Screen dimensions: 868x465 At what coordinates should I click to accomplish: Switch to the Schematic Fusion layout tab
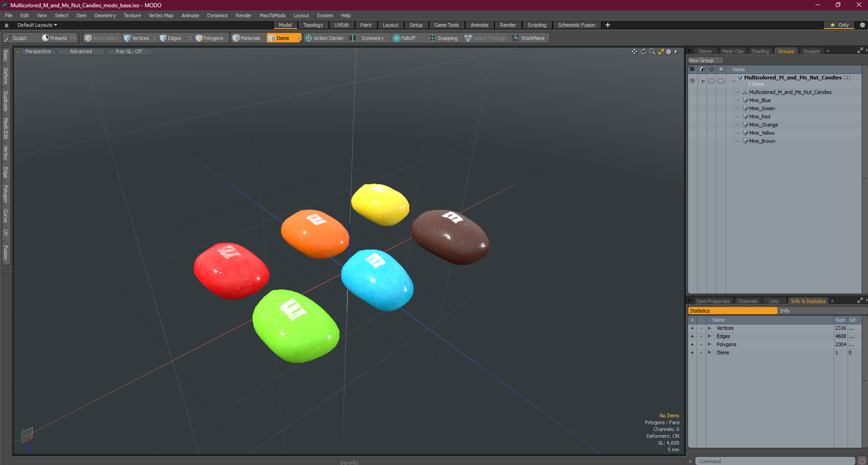[577, 25]
